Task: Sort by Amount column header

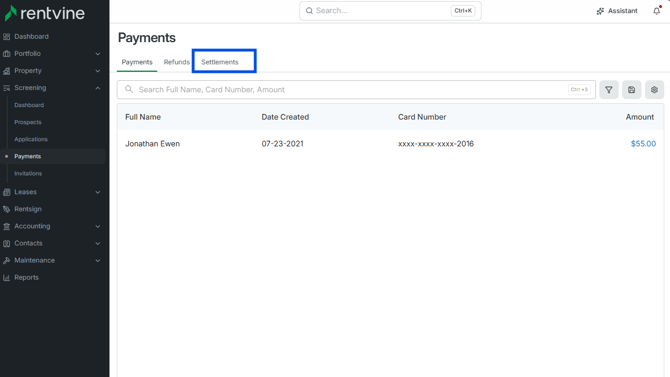Action: point(640,117)
